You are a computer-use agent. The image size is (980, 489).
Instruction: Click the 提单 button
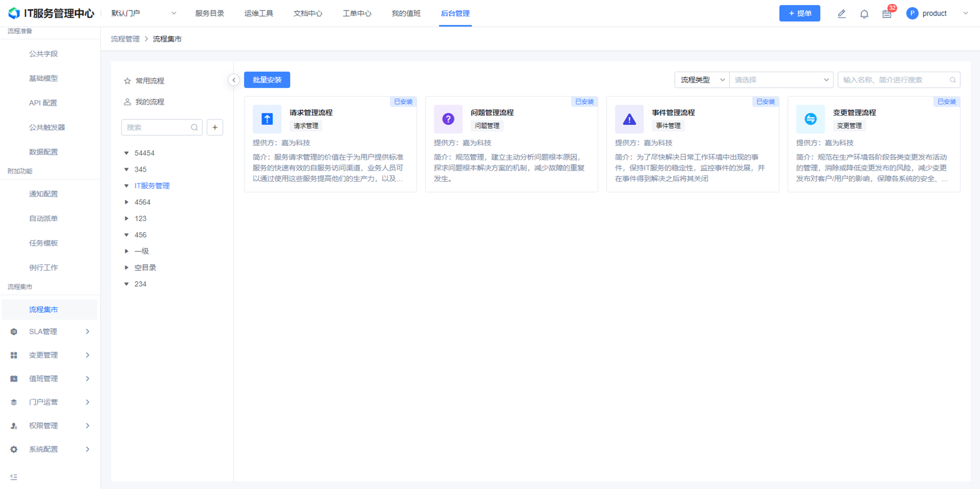pyautogui.click(x=799, y=14)
